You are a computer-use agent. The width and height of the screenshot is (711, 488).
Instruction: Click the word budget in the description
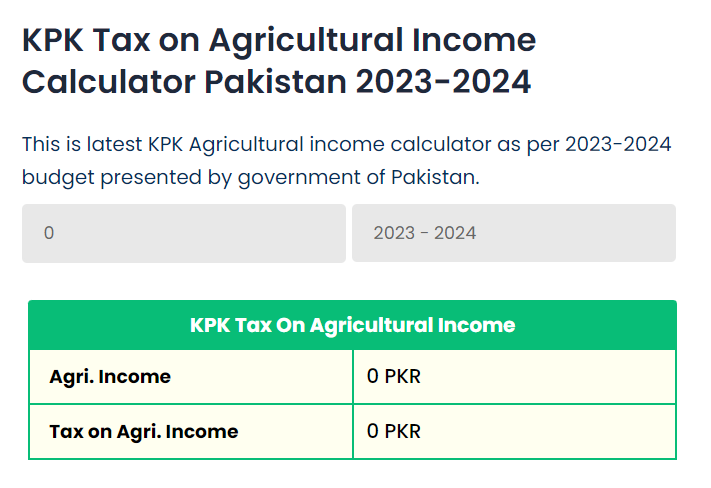(51, 179)
